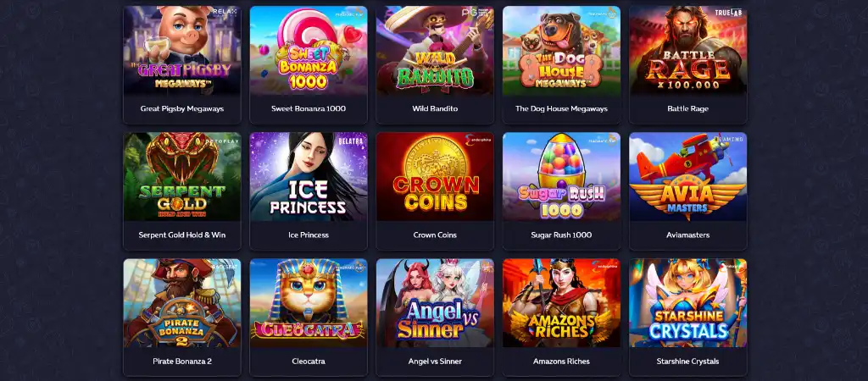
Task: Click the Cleocatra title label
Action: tap(309, 361)
